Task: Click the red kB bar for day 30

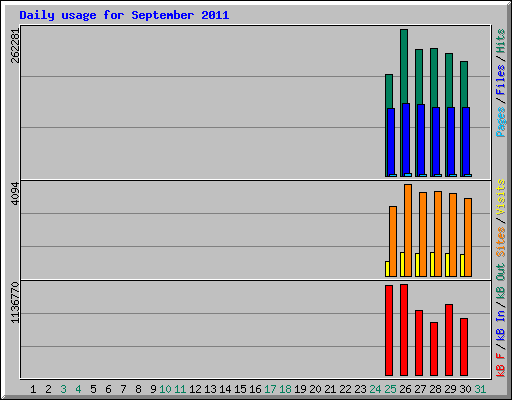Action: (464, 347)
